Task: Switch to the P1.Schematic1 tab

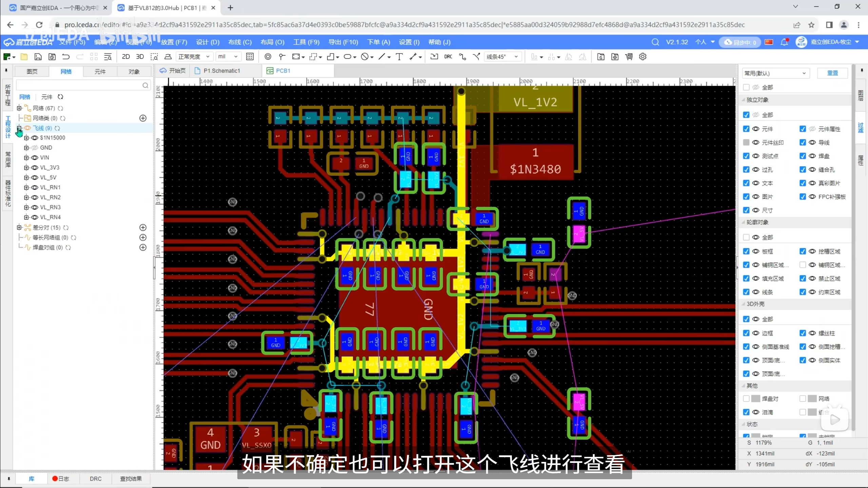Action: click(x=221, y=71)
